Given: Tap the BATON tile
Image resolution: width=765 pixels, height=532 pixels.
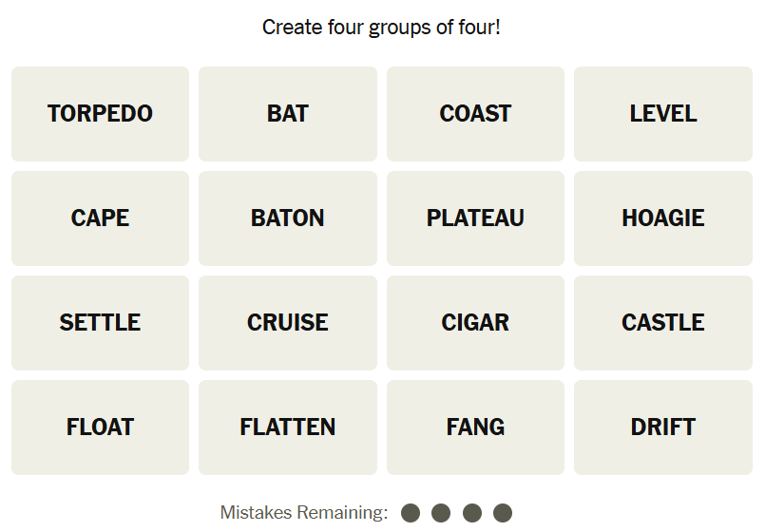Looking at the screenshot, I should [x=288, y=218].
